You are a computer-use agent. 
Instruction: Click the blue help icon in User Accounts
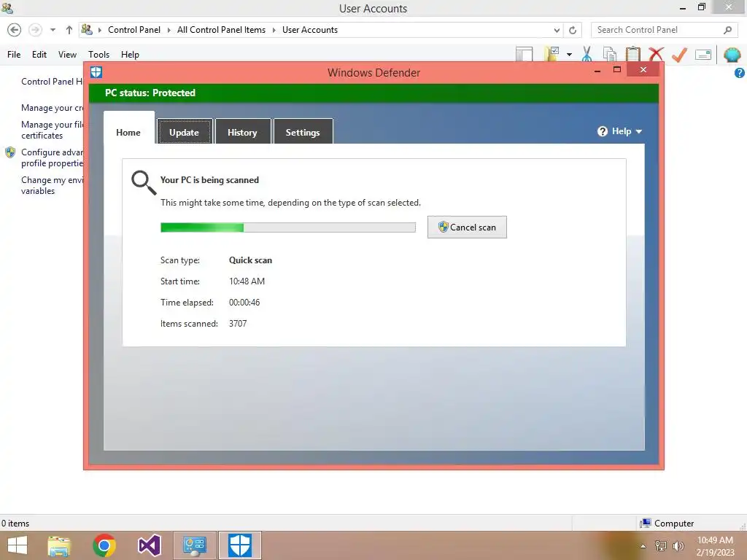(740, 73)
